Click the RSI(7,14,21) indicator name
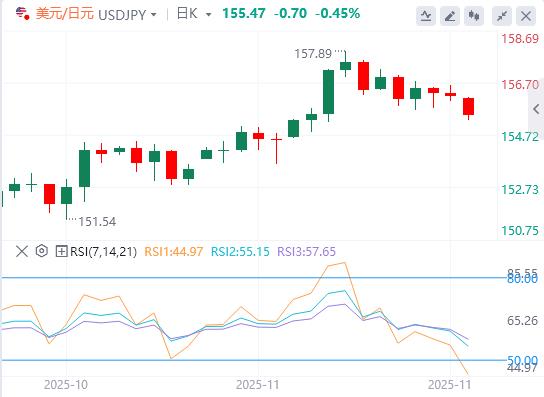The width and height of the screenshot is (544, 397). pyautogui.click(x=103, y=251)
